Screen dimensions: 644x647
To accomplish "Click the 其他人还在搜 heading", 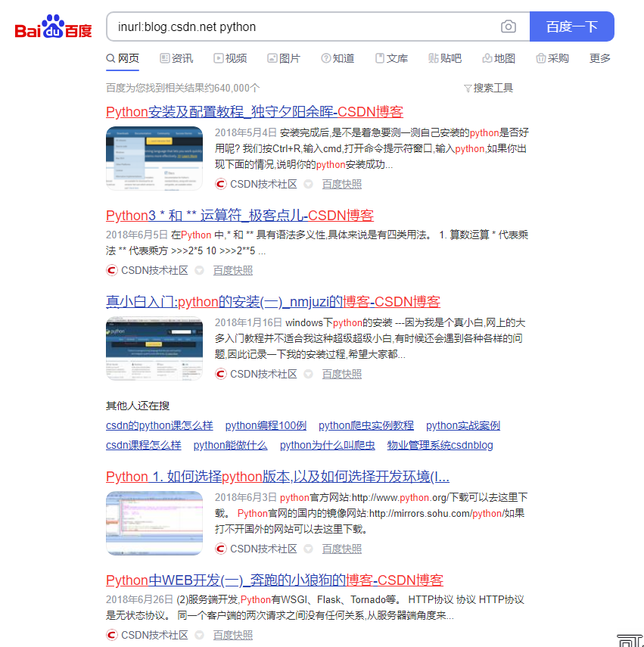I will (x=138, y=406).
